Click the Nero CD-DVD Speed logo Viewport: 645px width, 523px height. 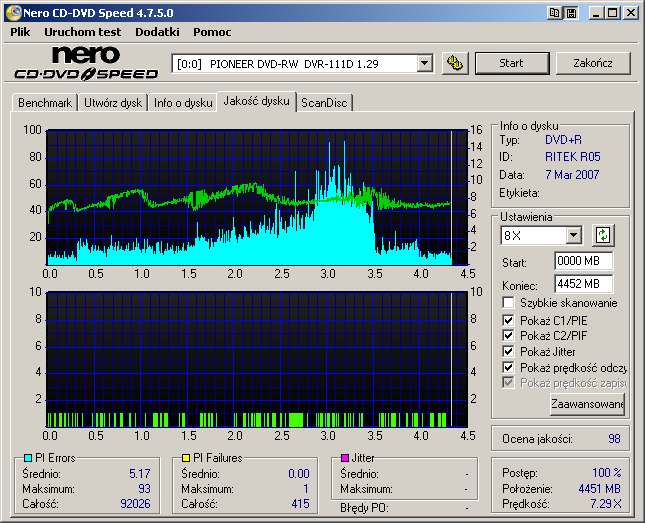pos(86,63)
